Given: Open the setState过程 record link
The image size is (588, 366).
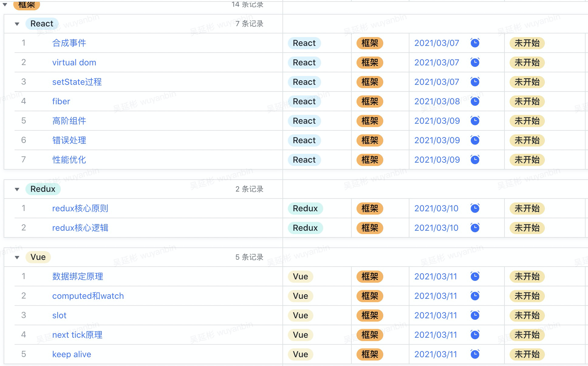Looking at the screenshot, I should click(x=77, y=82).
